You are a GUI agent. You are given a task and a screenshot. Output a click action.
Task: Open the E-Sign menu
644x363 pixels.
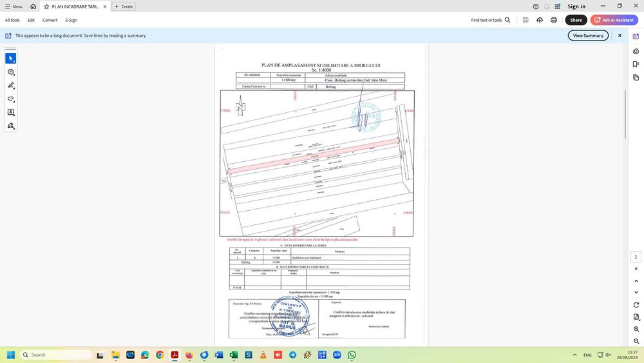pos(71,20)
